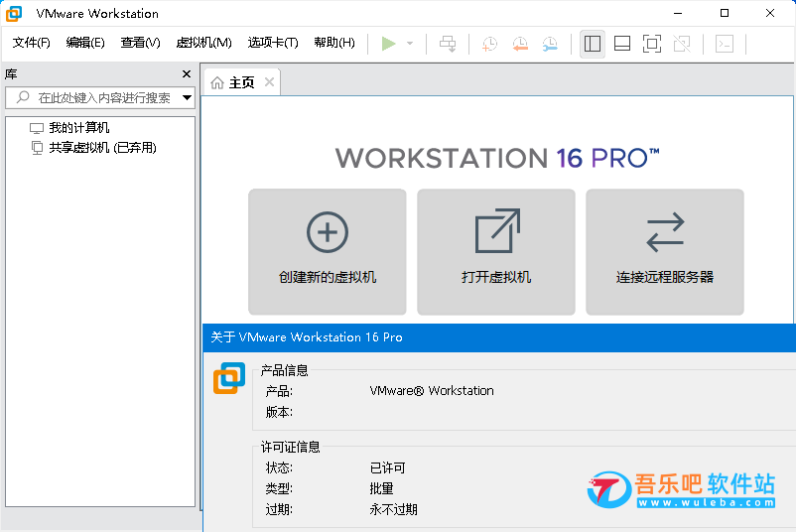This screenshot has width=796, height=532.
Task: Click the VMware logo in About dialog
Action: click(x=229, y=378)
